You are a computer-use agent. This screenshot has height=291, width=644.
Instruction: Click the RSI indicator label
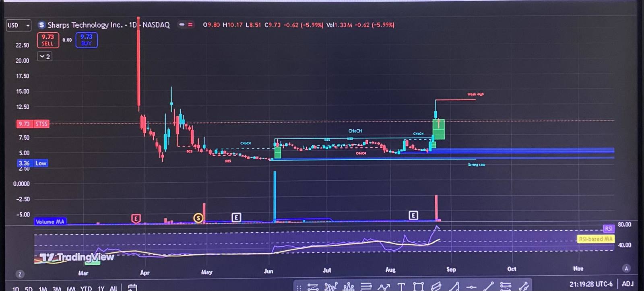[x=609, y=229]
